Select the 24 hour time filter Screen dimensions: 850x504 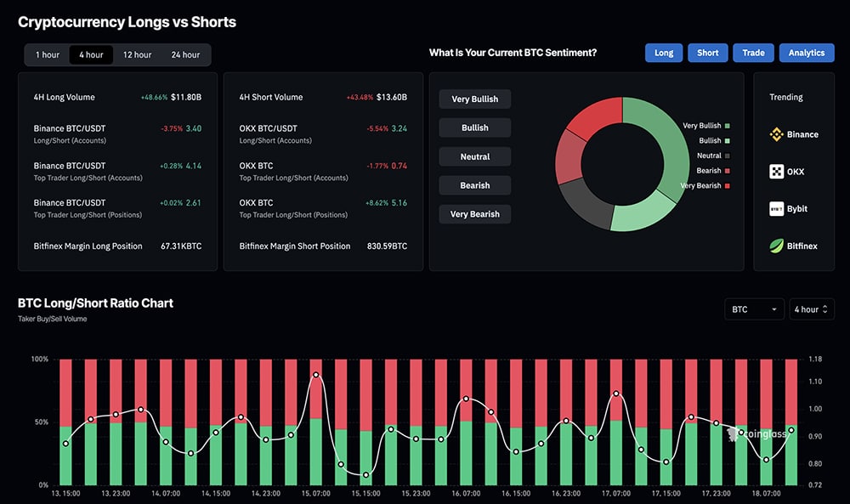[185, 54]
